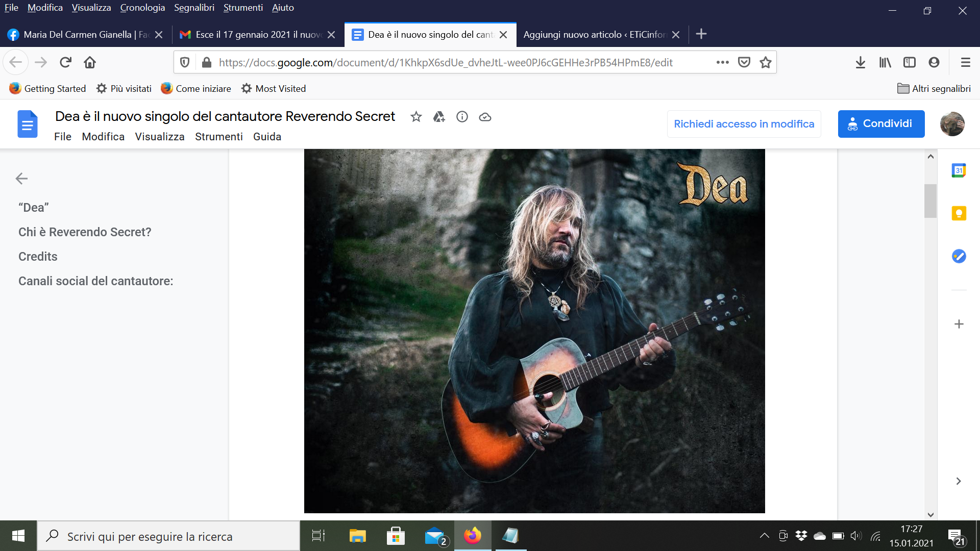Open Windows Start menu
The width and height of the screenshot is (980, 551).
tap(18, 536)
